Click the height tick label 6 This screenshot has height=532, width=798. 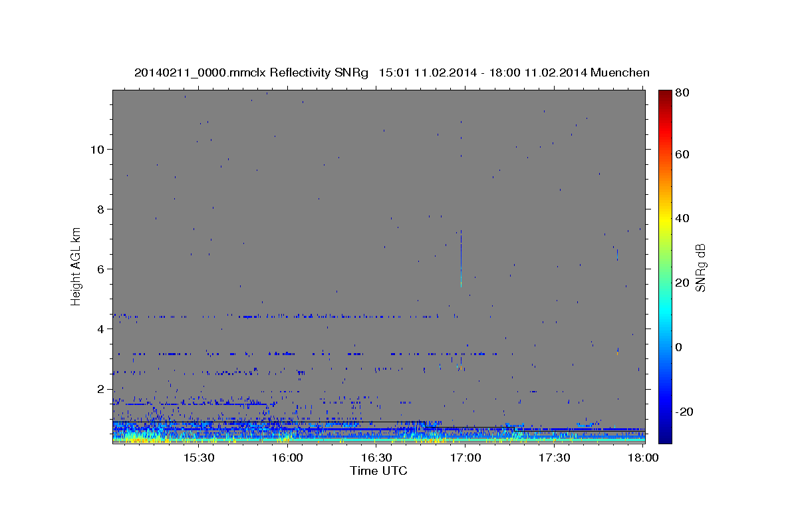tap(100, 269)
